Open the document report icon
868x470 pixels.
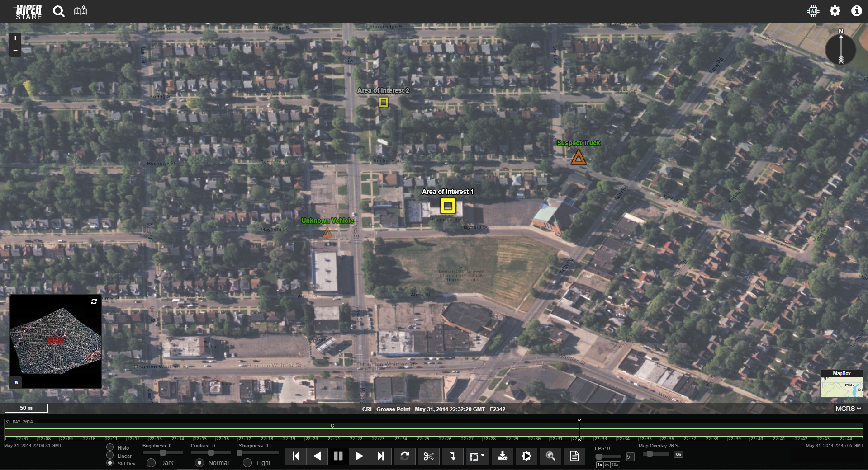pyautogui.click(x=574, y=456)
